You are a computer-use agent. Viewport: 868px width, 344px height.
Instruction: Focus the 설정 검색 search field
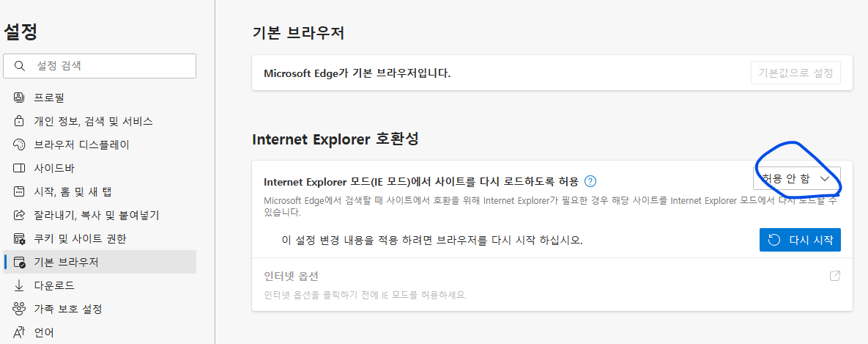coord(100,66)
